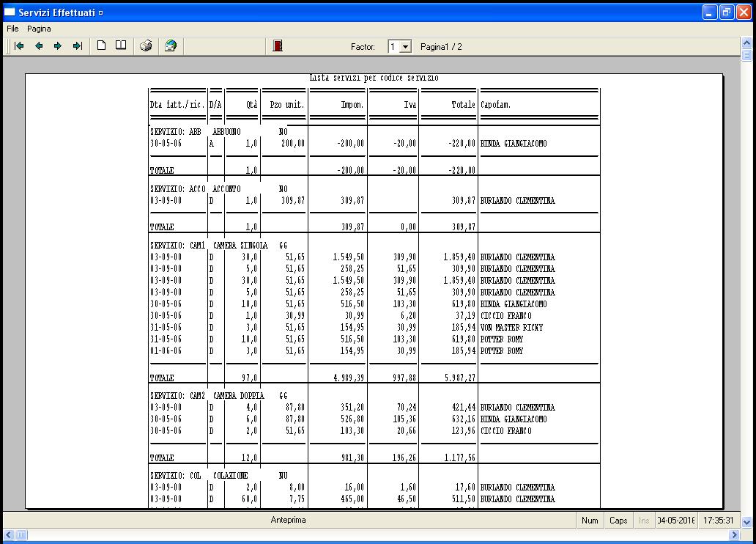
Task: Click the Iva column header
Action: coord(409,104)
